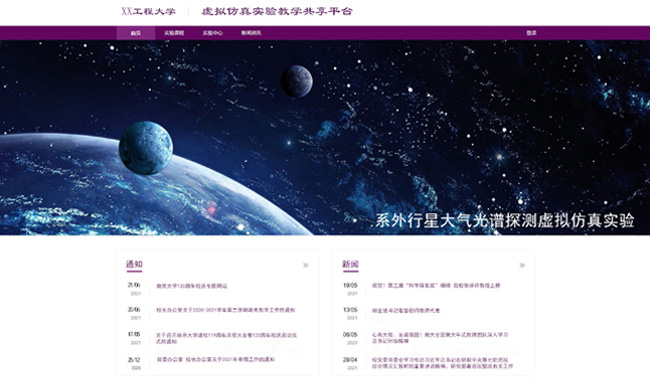Click the 28/04 date in the news list

click(x=350, y=360)
